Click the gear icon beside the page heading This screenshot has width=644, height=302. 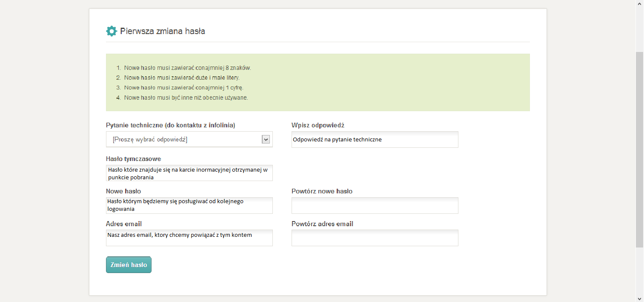(112, 31)
